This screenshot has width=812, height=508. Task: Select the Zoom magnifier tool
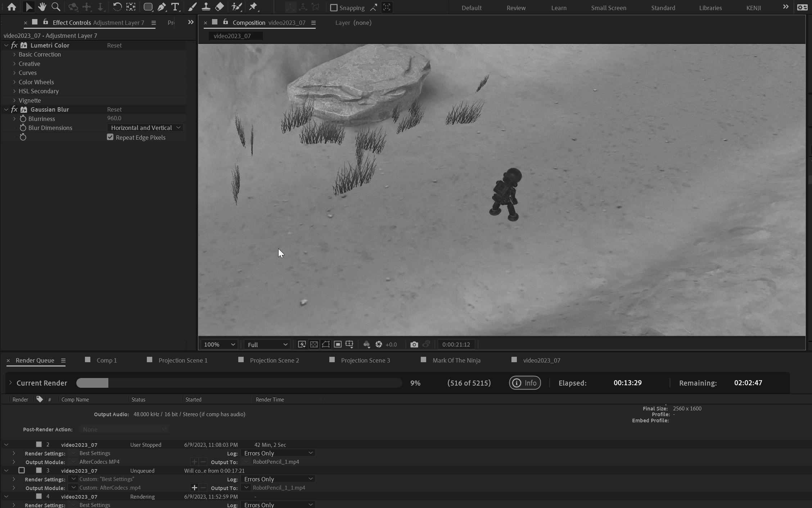(56, 7)
